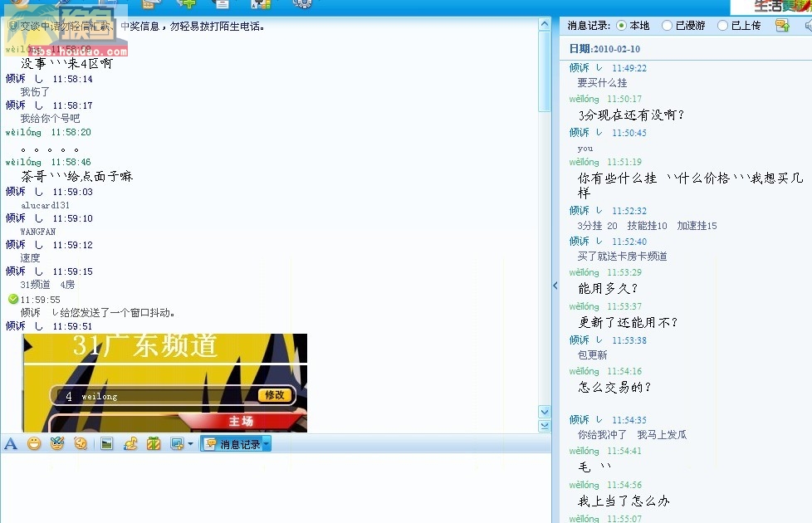This screenshot has height=523, width=812.
Task: Select the message 31频道 4房
Action: 47,285
